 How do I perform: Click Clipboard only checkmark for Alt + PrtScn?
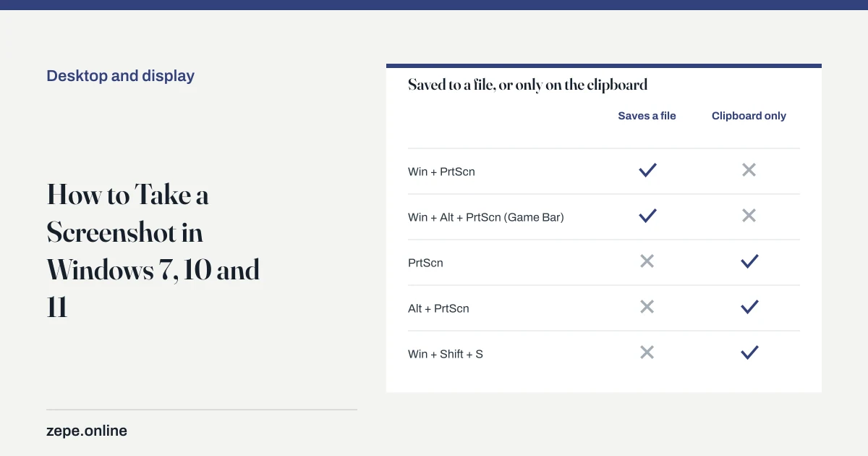pyautogui.click(x=749, y=307)
